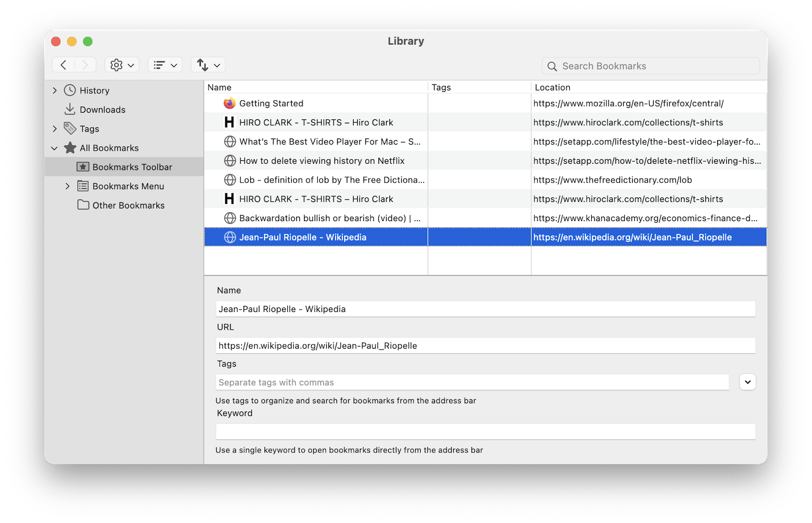Click the Hiro Clark H favicon

[x=228, y=122]
